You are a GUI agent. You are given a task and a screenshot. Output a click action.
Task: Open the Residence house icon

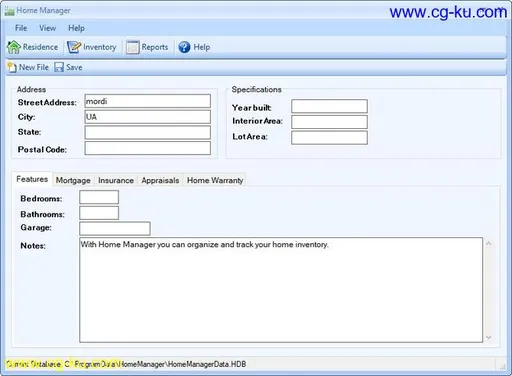[14, 47]
